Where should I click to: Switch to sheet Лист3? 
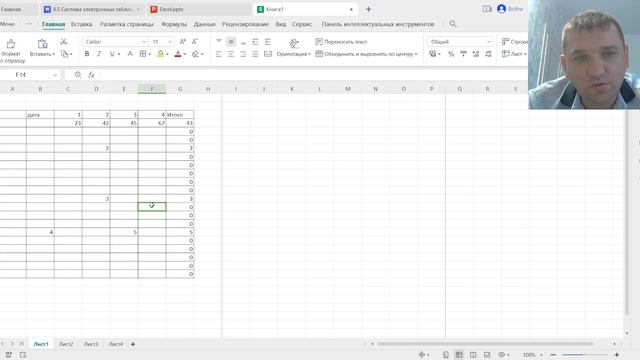tap(91, 344)
